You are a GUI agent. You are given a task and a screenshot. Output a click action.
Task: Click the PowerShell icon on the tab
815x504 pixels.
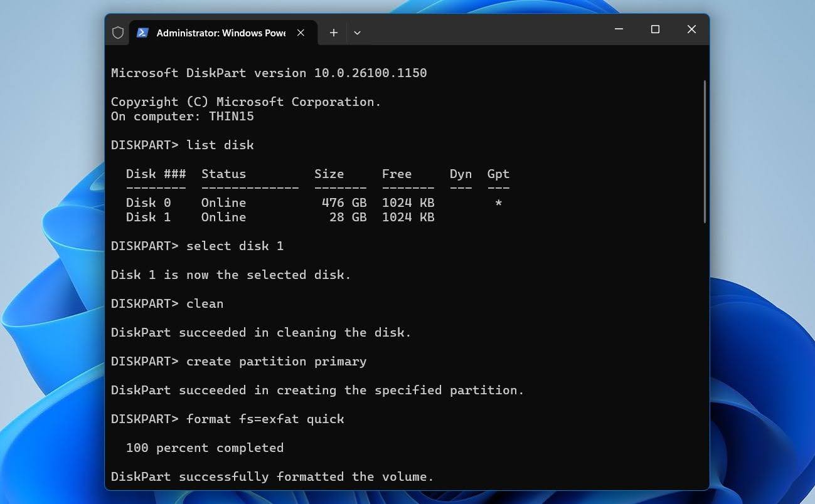142,33
